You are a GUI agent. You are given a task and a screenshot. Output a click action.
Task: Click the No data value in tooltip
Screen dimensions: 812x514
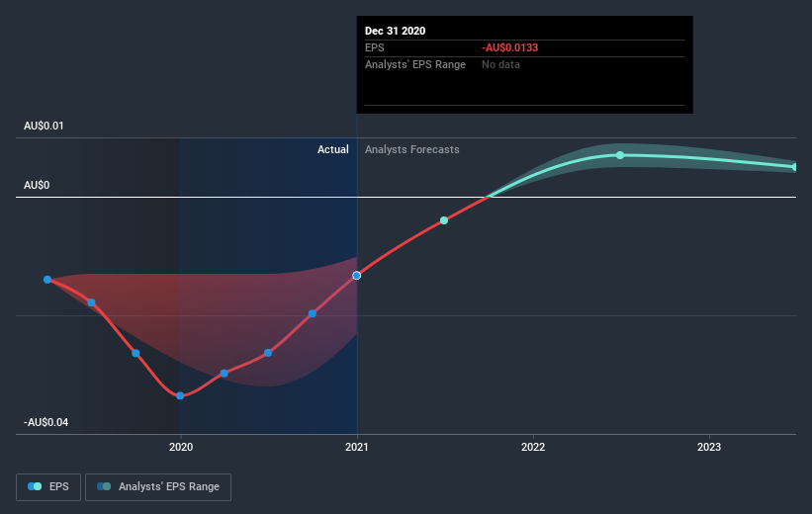coord(500,64)
